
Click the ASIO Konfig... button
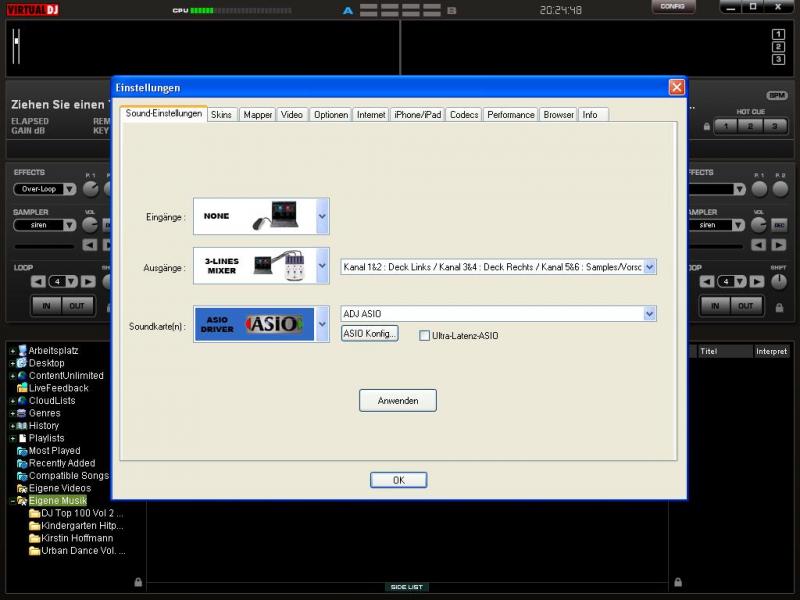[369, 334]
